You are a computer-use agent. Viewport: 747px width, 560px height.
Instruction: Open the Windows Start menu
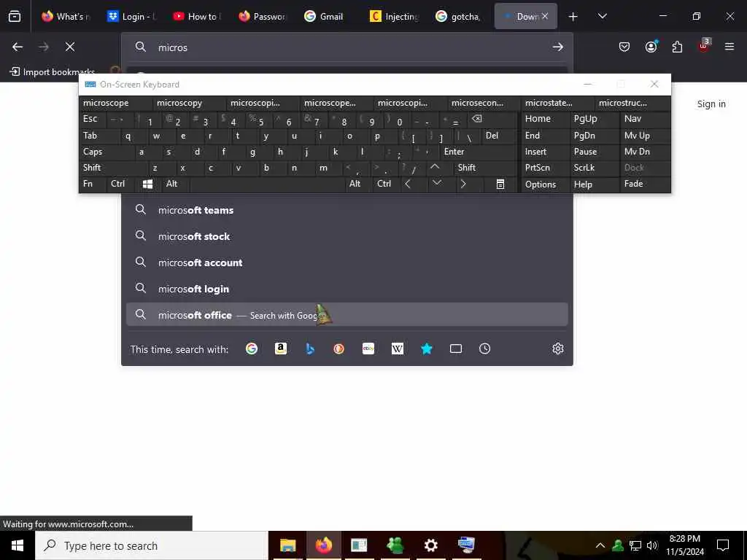pos(18,545)
